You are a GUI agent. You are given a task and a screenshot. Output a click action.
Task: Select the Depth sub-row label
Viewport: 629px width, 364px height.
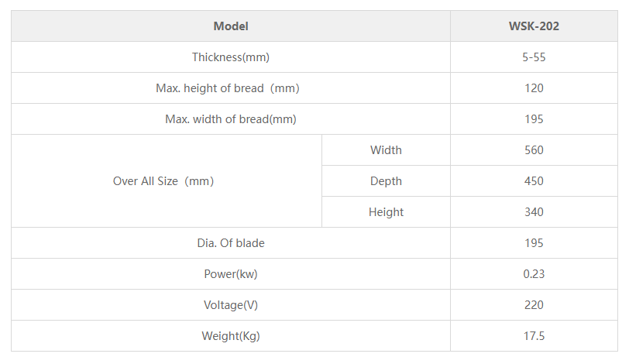pos(386,181)
